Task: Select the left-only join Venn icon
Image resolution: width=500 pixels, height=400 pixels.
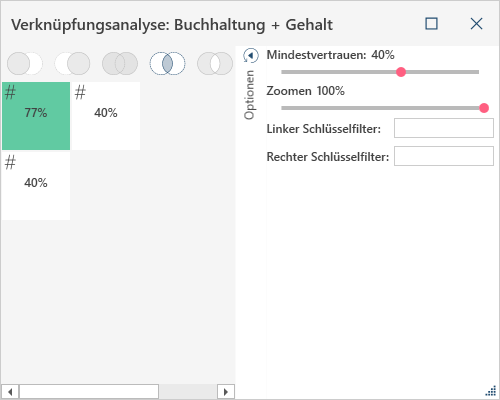Action: tap(25, 63)
